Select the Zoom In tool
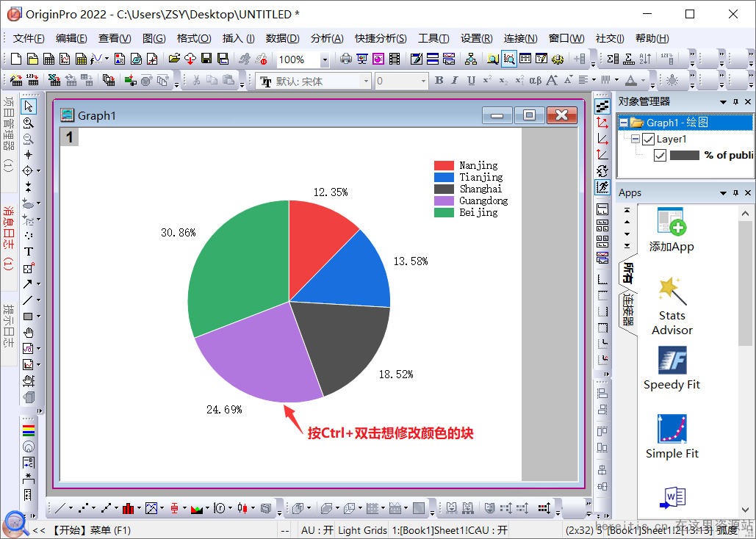Image resolution: width=756 pixels, height=539 pixels. pos(29,123)
